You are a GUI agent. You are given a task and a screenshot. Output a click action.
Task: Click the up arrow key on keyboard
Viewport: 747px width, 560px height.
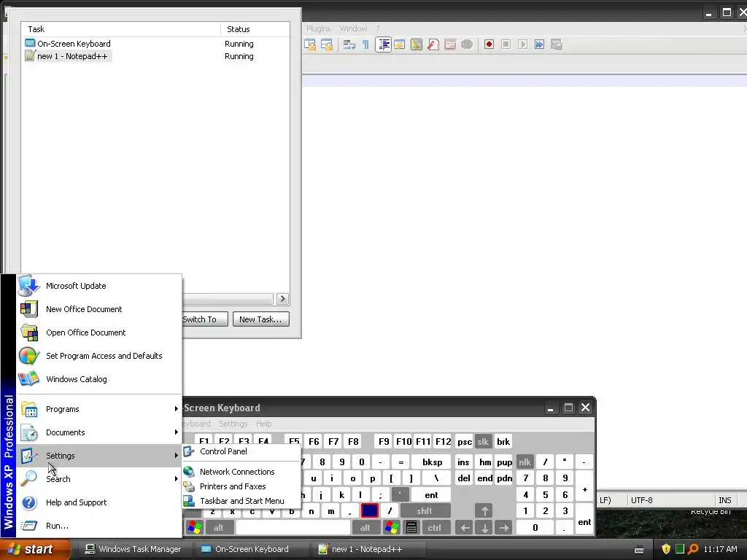(x=484, y=511)
